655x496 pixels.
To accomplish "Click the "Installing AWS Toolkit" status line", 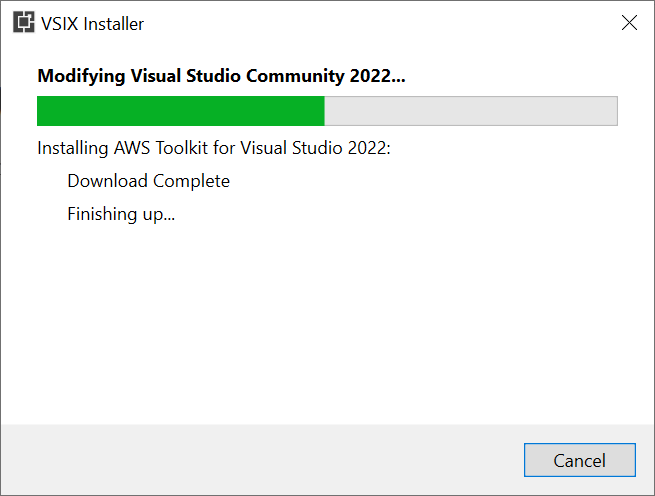I will [214, 148].
